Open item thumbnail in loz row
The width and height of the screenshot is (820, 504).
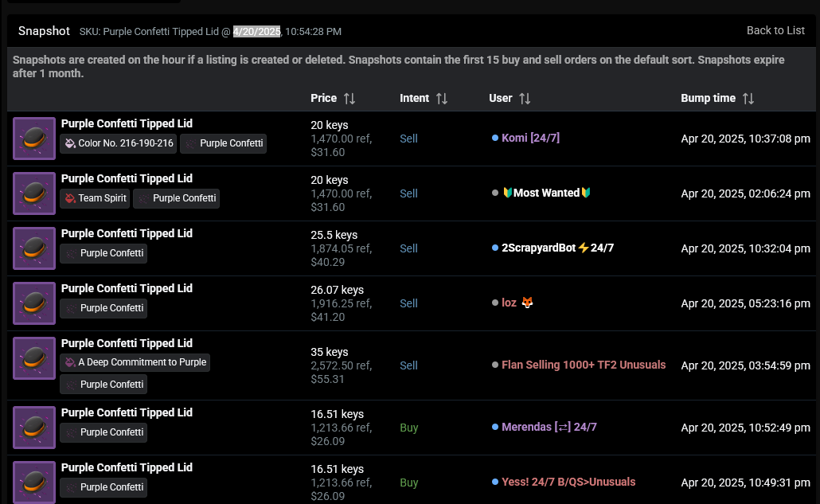click(x=34, y=303)
